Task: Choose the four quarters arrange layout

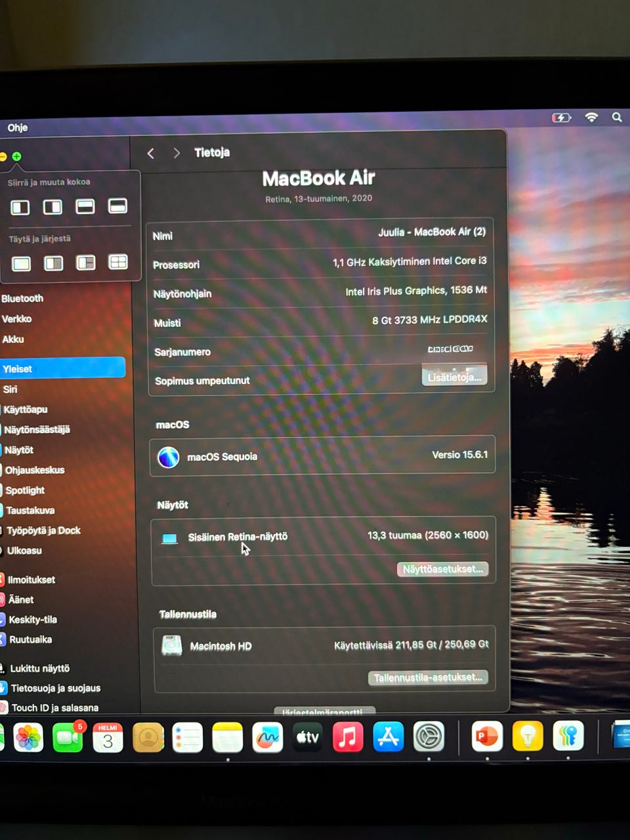Action: click(x=118, y=262)
